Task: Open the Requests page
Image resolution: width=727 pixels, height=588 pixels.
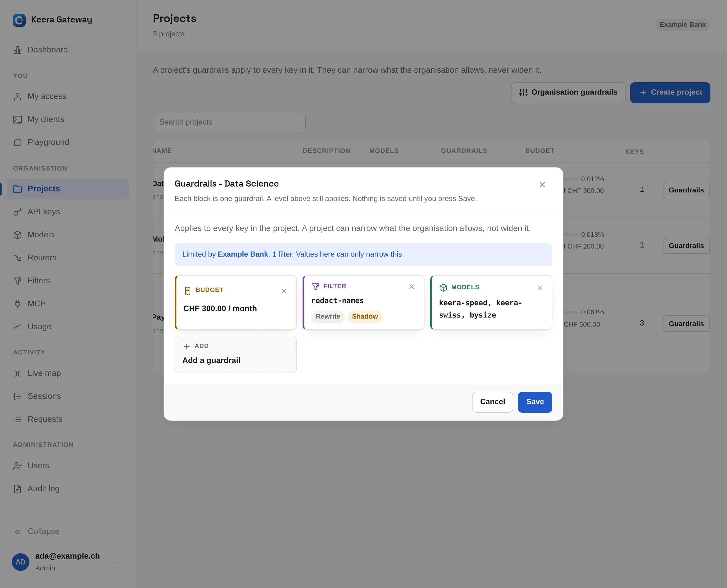Action: click(x=68, y=419)
